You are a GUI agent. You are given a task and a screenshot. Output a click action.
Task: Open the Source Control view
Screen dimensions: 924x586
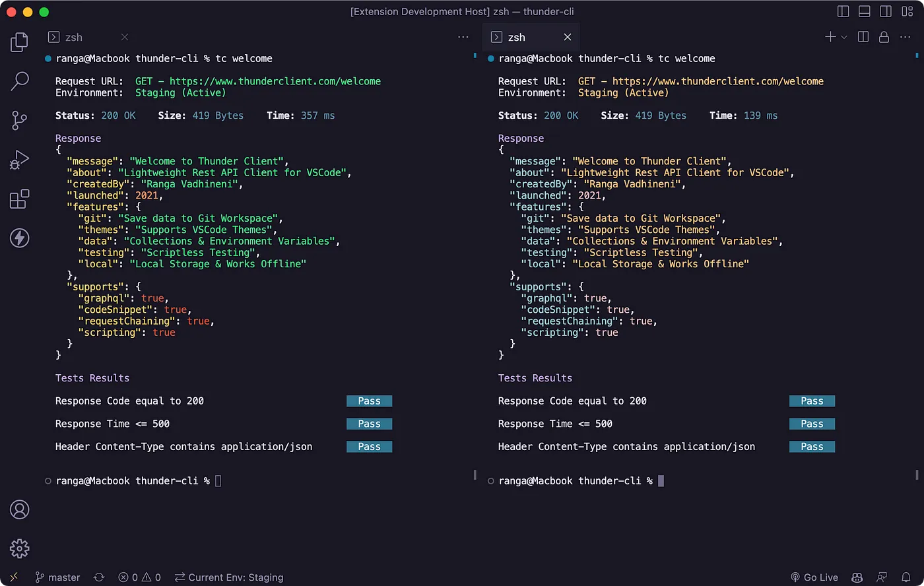20,120
